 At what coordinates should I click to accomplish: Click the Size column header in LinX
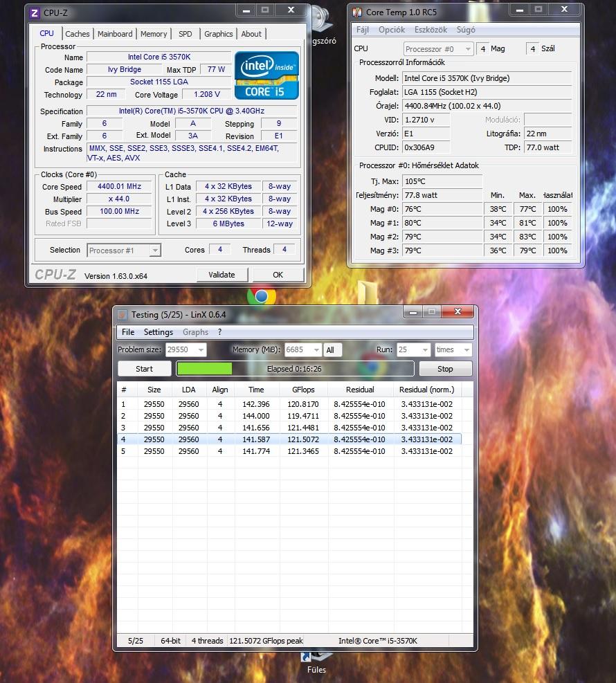click(x=154, y=390)
